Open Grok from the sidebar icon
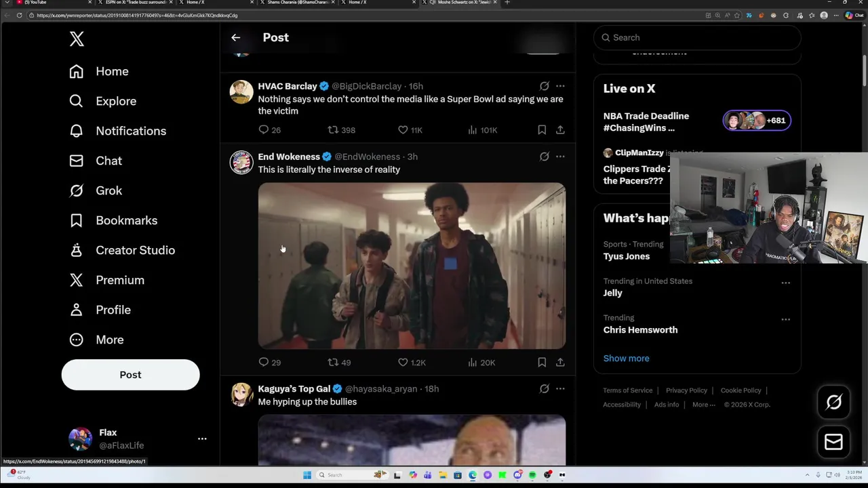Viewport: 868px width, 488px height. pos(76,190)
